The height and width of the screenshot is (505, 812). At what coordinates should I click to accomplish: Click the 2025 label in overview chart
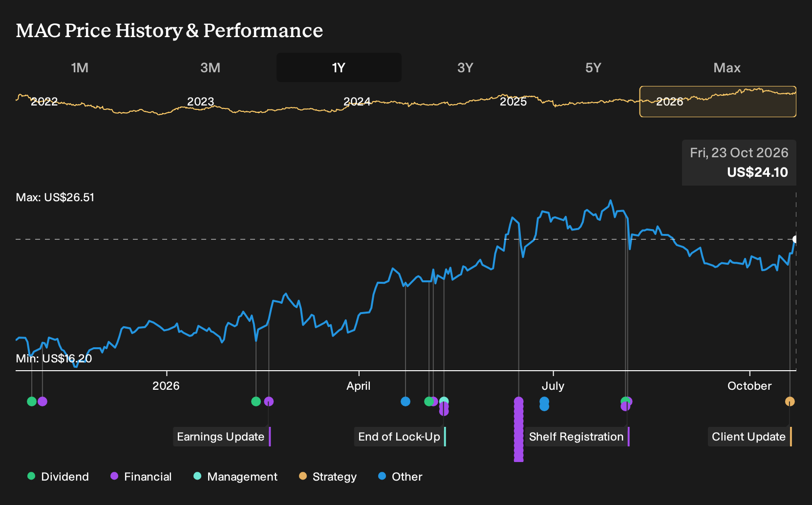(x=513, y=102)
